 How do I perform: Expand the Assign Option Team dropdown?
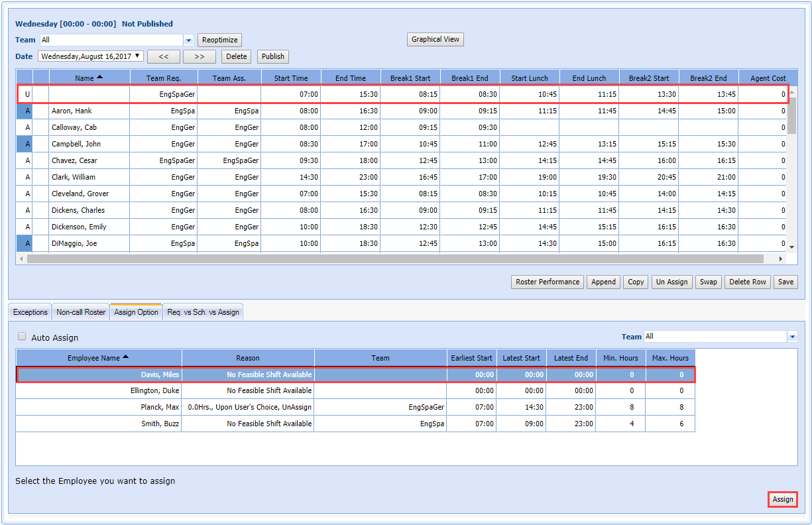coord(791,337)
